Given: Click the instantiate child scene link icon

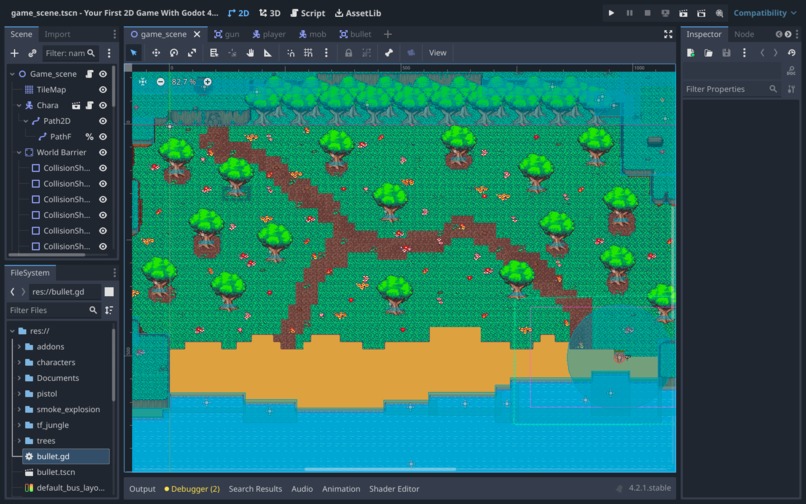Looking at the screenshot, I should pos(32,53).
